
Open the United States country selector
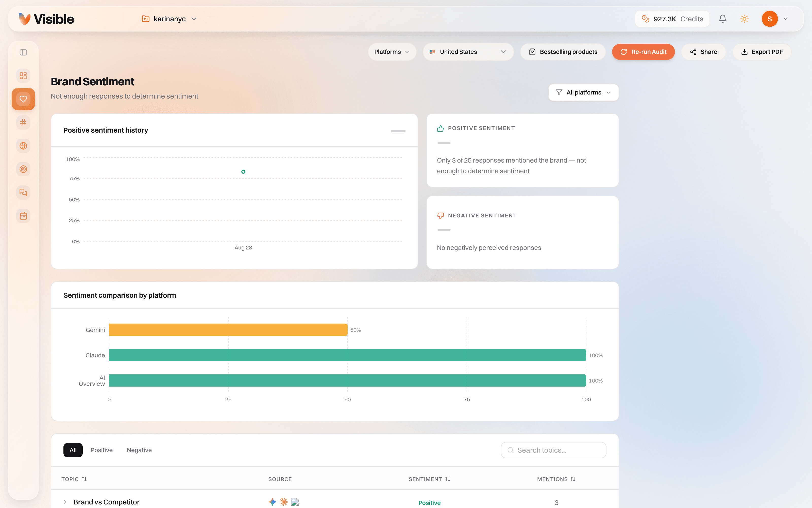(468, 52)
